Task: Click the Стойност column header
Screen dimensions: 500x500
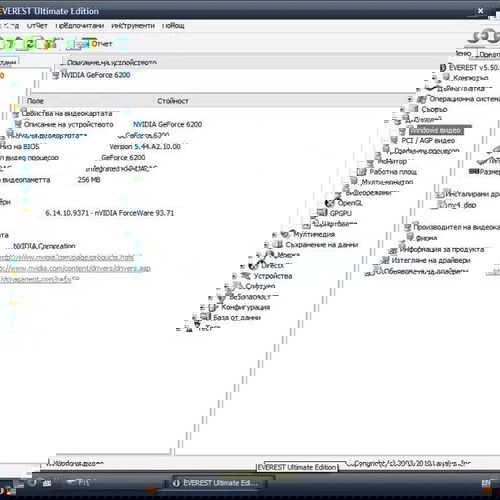Action: tap(173, 101)
